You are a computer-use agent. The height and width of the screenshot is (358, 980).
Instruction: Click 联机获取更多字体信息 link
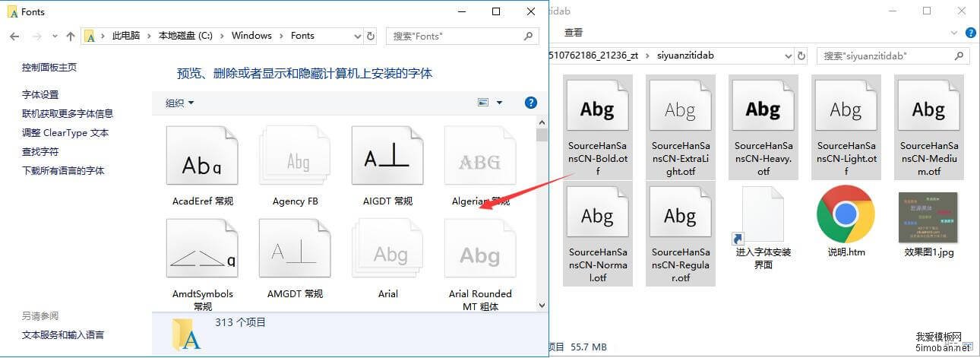click(68, 113)
